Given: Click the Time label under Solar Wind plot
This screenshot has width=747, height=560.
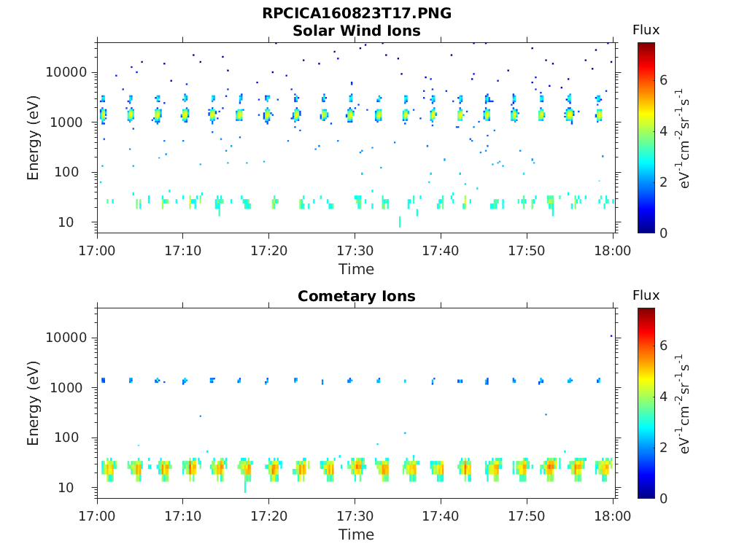Looking at the screenshot, I should (x=356, y=269).
